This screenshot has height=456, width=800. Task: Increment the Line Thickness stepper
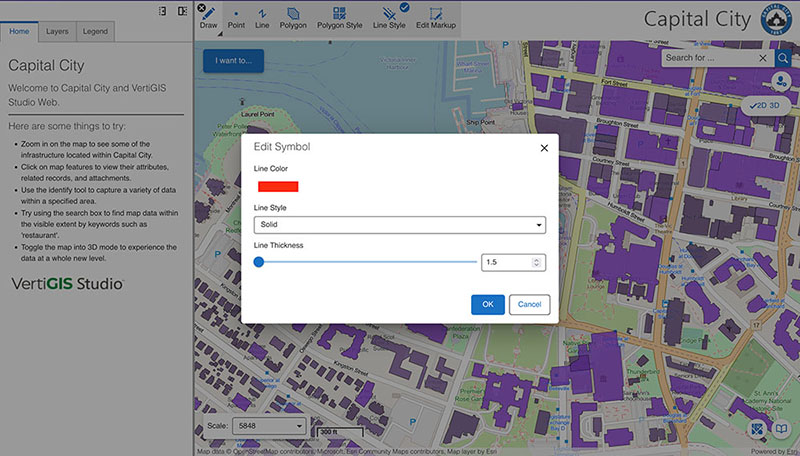click(x=536, y=260)
